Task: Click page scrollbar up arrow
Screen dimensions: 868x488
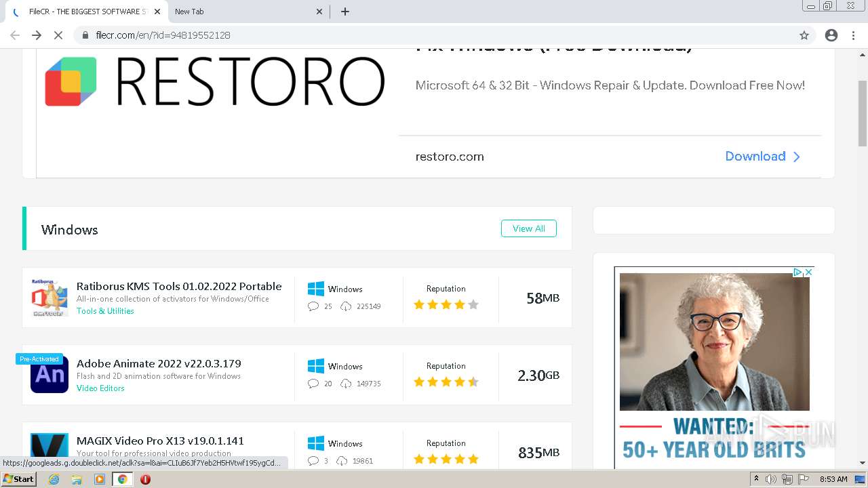Action: (863, 54)
